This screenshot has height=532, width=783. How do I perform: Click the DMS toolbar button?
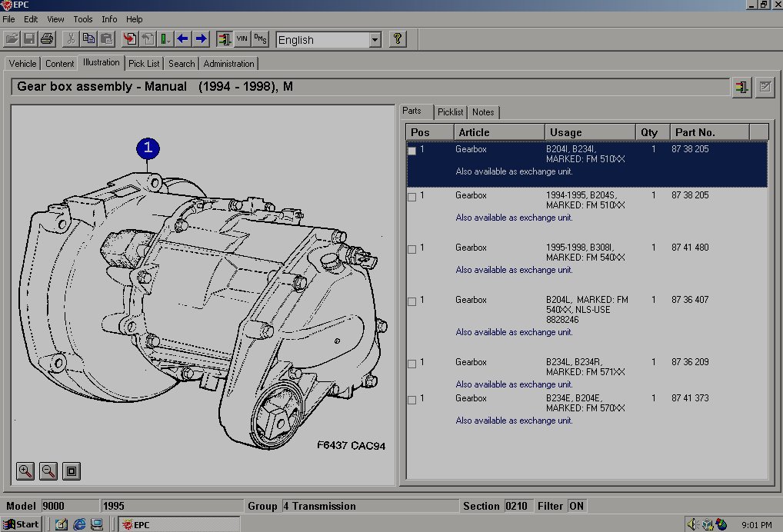point(261,38)
